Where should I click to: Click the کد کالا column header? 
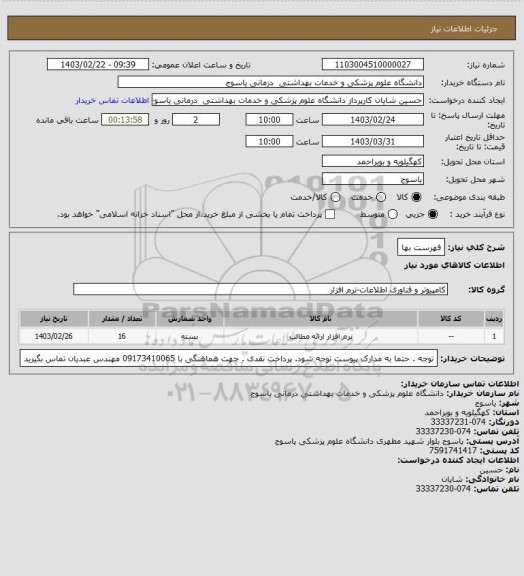click(451, 319)
